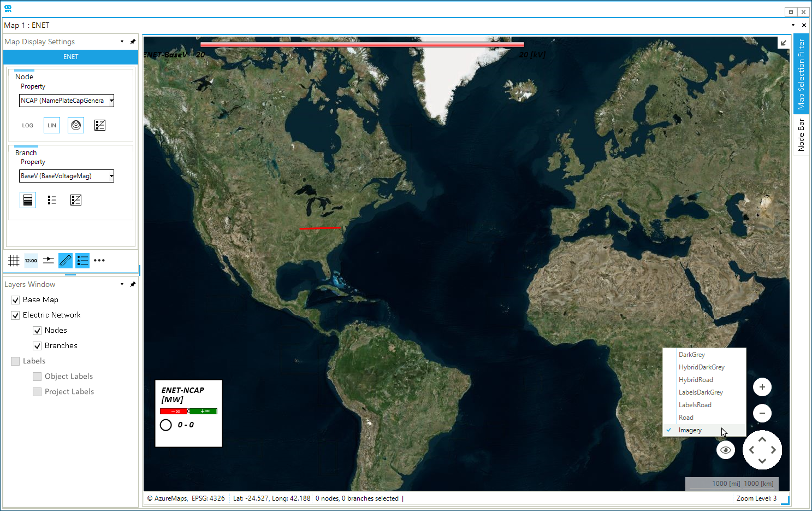Pan the map up with the arrow

(762, 439)
